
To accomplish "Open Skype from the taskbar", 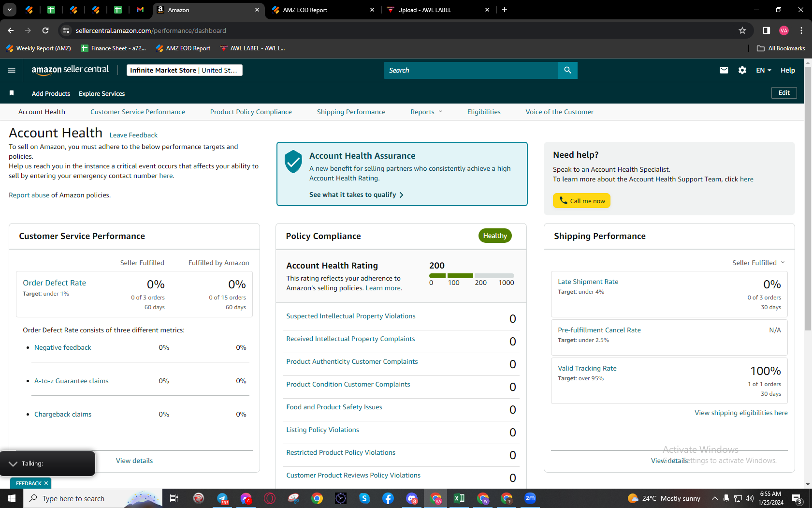I will point(364,498).
